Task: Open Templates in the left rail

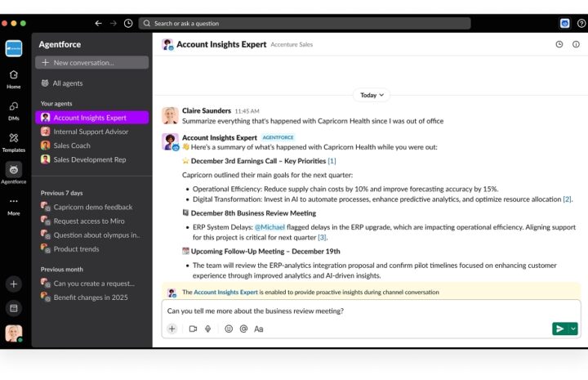Action: pos(14,142)
